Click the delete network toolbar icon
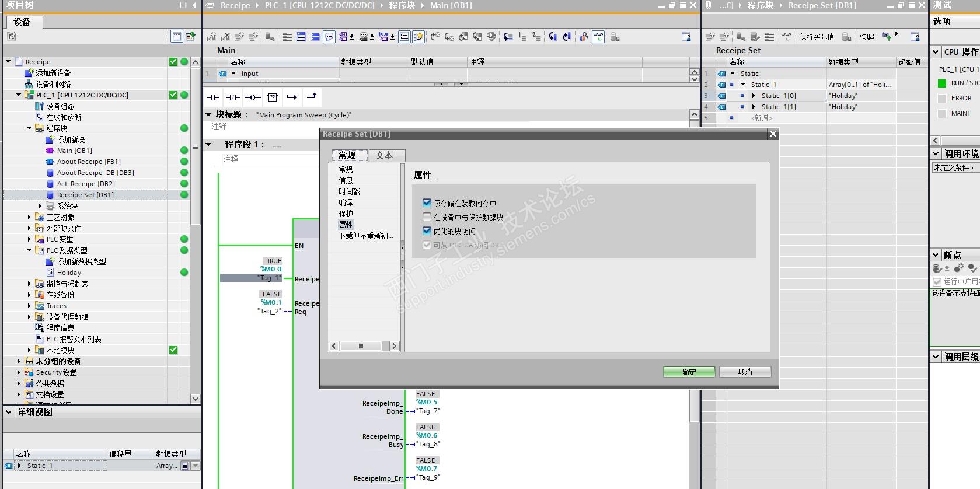The width and height of the screenshot is (980, 489). (225, 37)
